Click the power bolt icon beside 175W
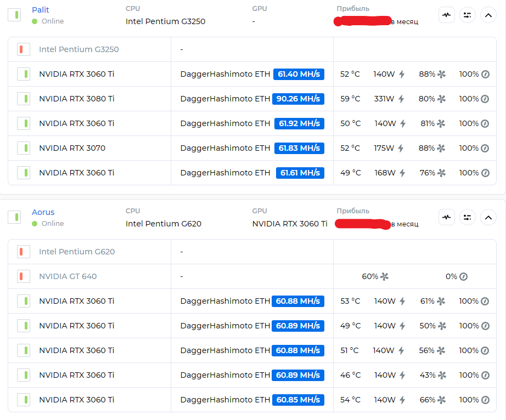506x420 pixels. tap(401, 148)
